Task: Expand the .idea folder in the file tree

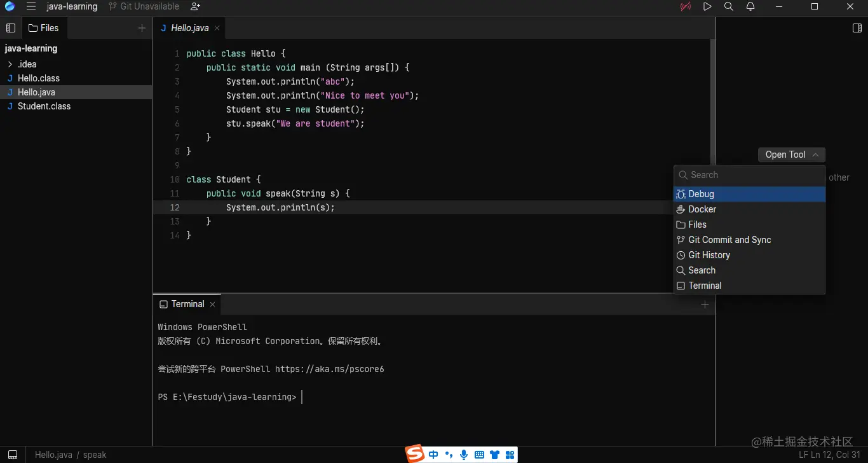Action: coord(11,64)
